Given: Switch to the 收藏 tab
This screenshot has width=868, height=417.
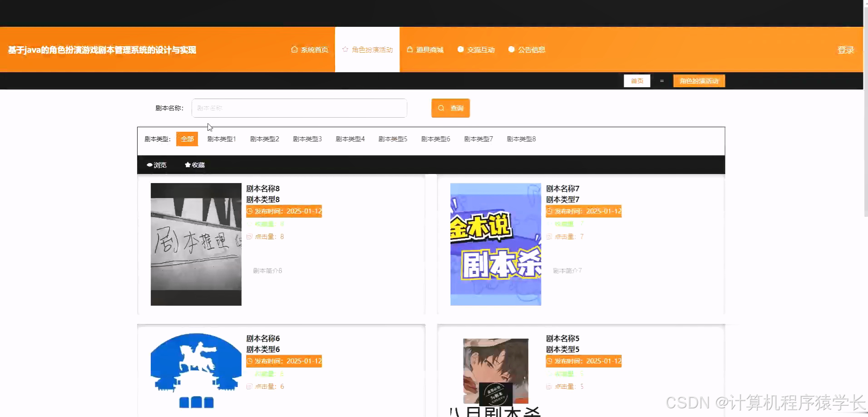Looking at the screenshot, I should coord(194,164).
